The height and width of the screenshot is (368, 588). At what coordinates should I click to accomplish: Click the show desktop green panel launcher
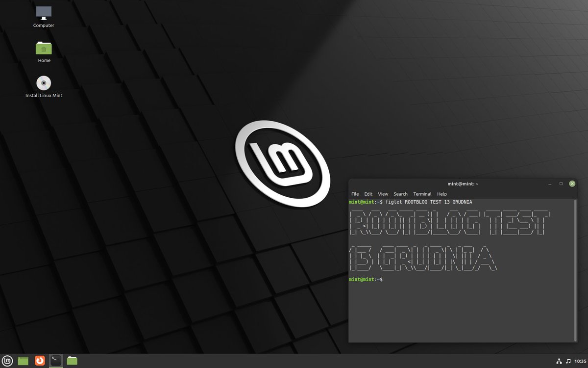(23, 361)
